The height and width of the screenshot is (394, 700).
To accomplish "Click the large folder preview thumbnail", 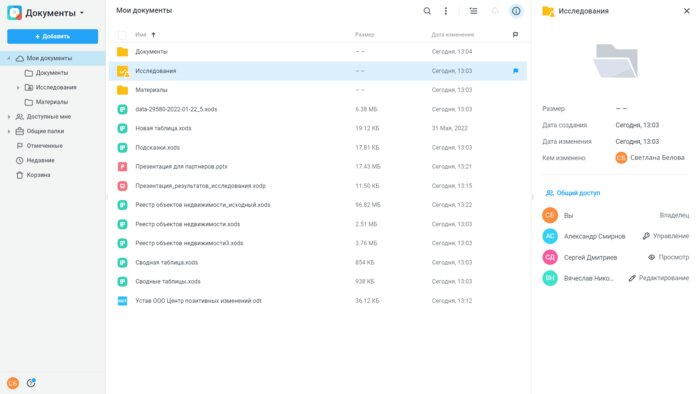I will click(x=615, y=61).
